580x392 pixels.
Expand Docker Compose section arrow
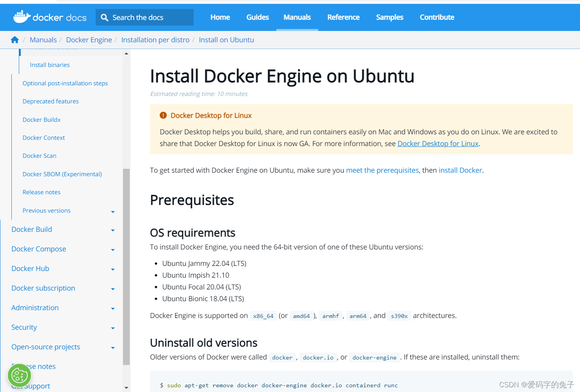coord(113,250)
